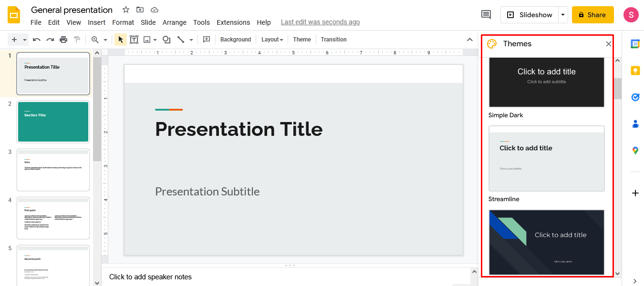Star the General presentation document
644x286 pixels.
pyautogui.click(x=125, y=10)
